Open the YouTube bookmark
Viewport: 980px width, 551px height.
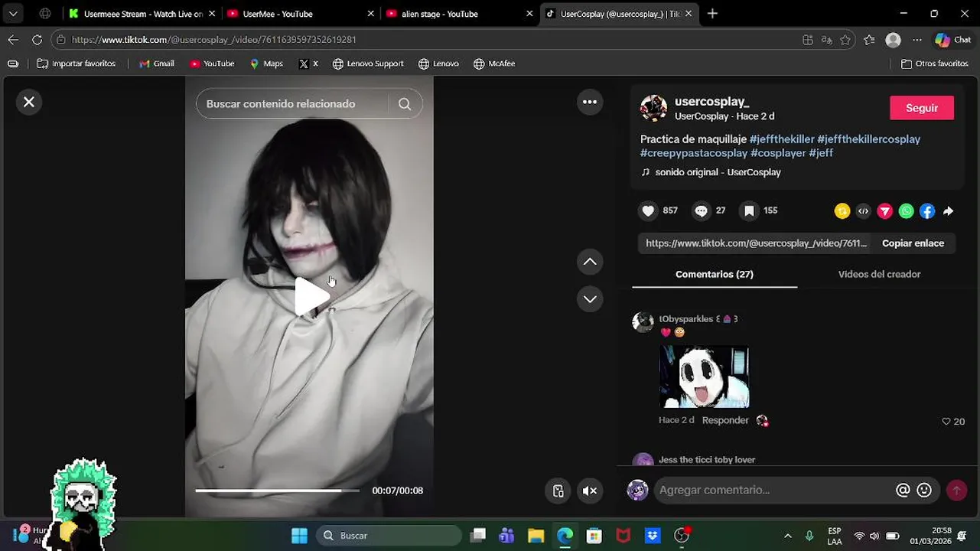tap(212, 64)
